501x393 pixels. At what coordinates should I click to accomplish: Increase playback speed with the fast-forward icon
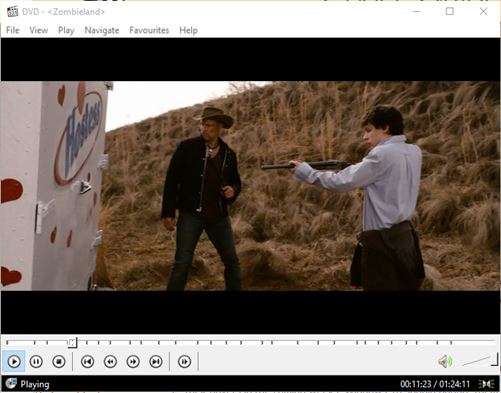pyautogui.click(x=133, y=361)
